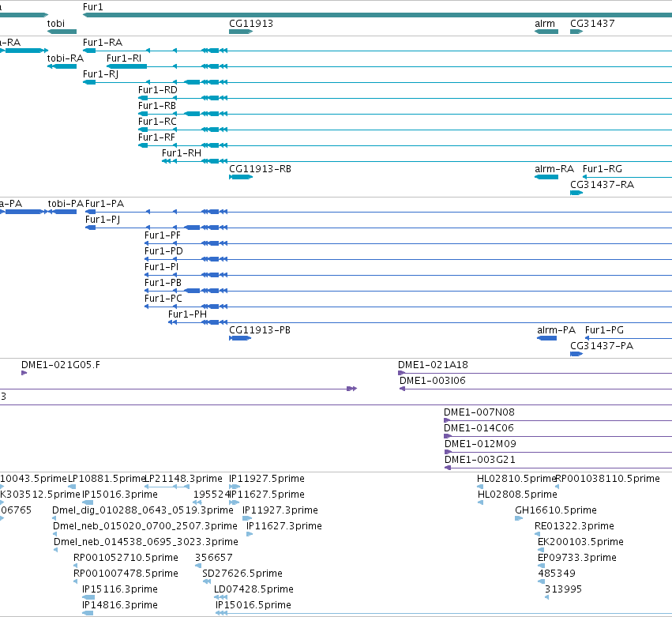Select the Fur1-RB transcript label
This screenshot has height=617, width=672.
pos(157,106)
